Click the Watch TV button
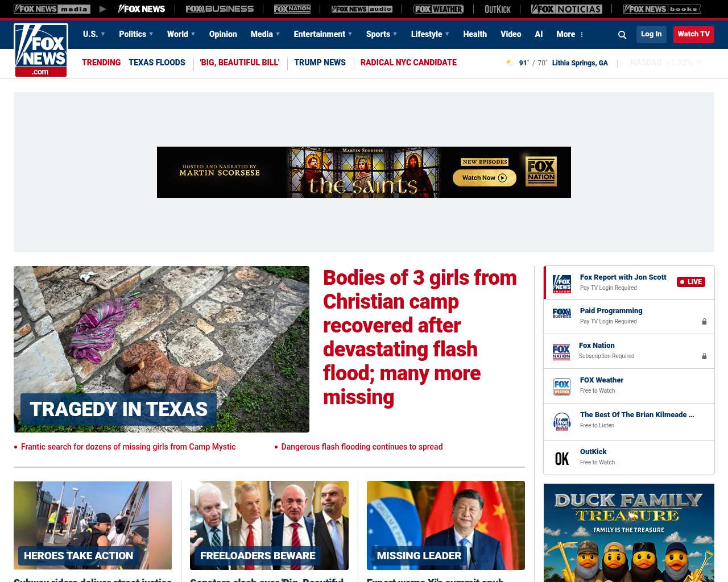 pos(694,34)
